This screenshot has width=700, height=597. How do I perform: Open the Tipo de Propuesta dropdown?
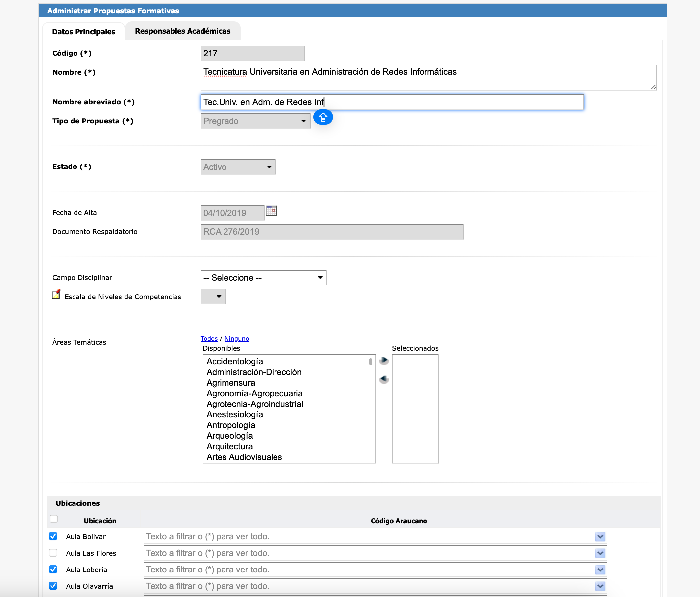255,121
